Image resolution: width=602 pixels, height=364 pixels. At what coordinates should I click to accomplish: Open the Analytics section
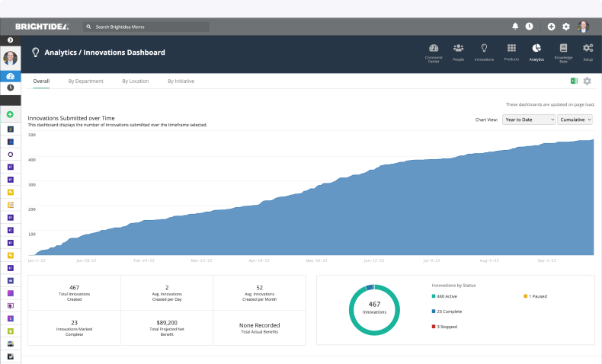(x=536, y=53)
